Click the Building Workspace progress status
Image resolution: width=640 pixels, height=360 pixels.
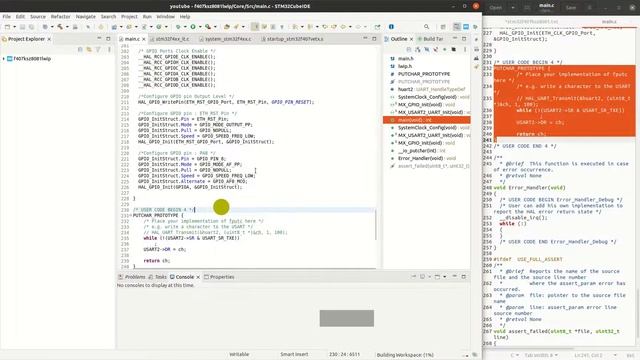(405, 355)
